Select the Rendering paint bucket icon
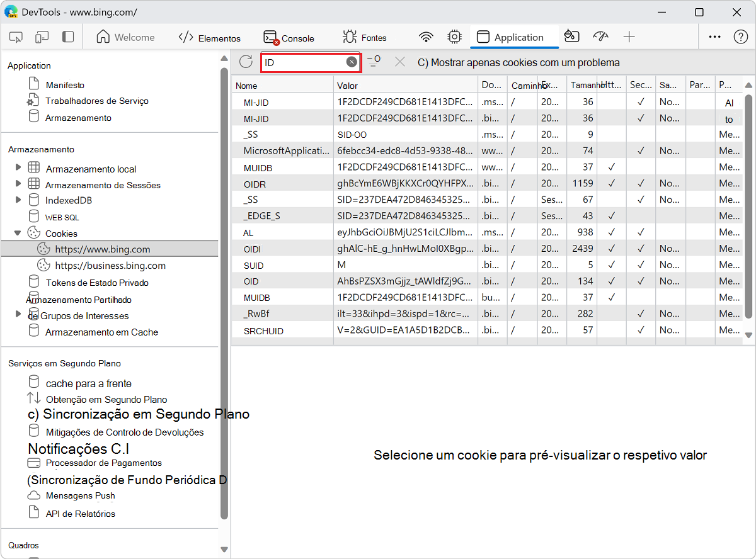The height and width of the screenshot is (559, 756). [x=571, y=37]
